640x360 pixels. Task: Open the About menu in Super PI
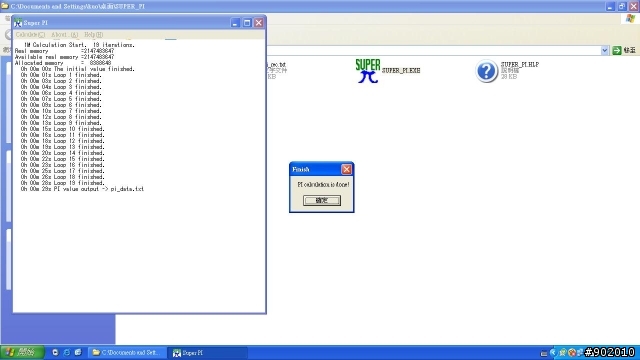click(64, 35)
